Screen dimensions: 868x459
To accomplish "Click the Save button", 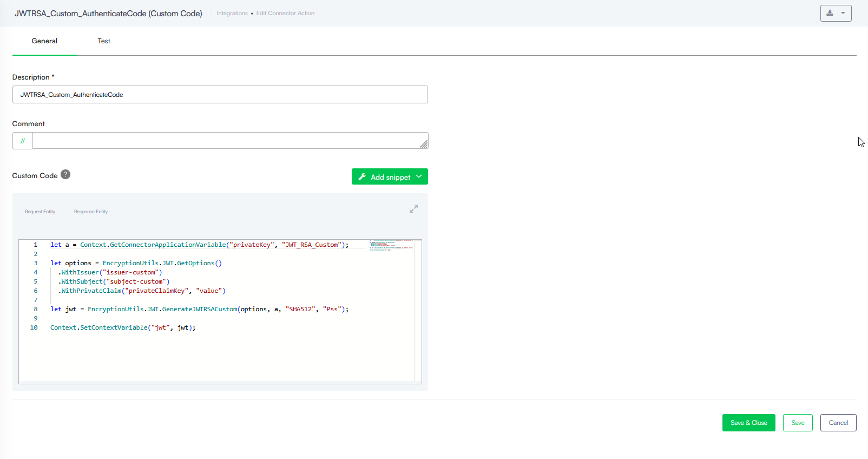I will coord(798,423).
